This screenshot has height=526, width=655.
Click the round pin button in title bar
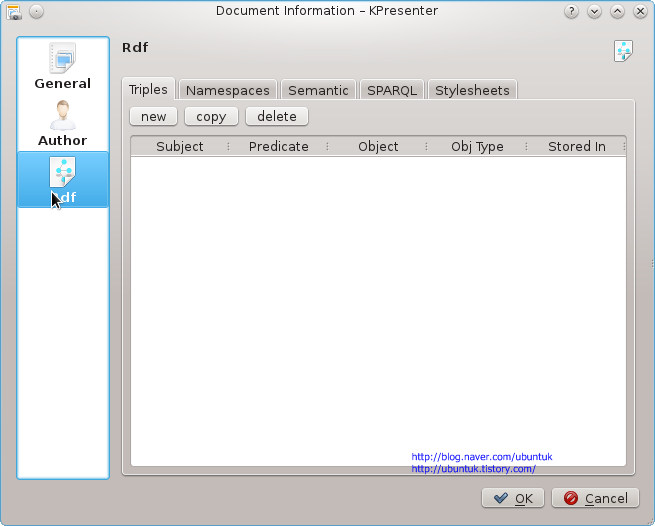[37, 11]
